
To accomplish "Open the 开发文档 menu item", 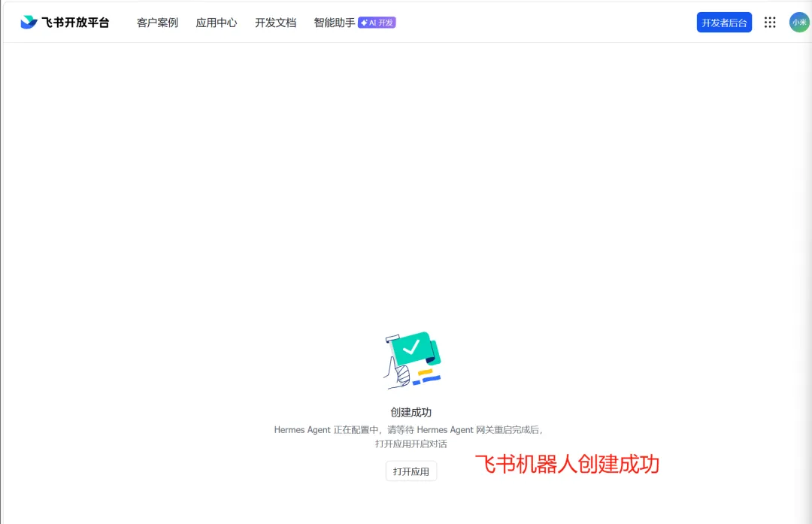I will 275,23.
